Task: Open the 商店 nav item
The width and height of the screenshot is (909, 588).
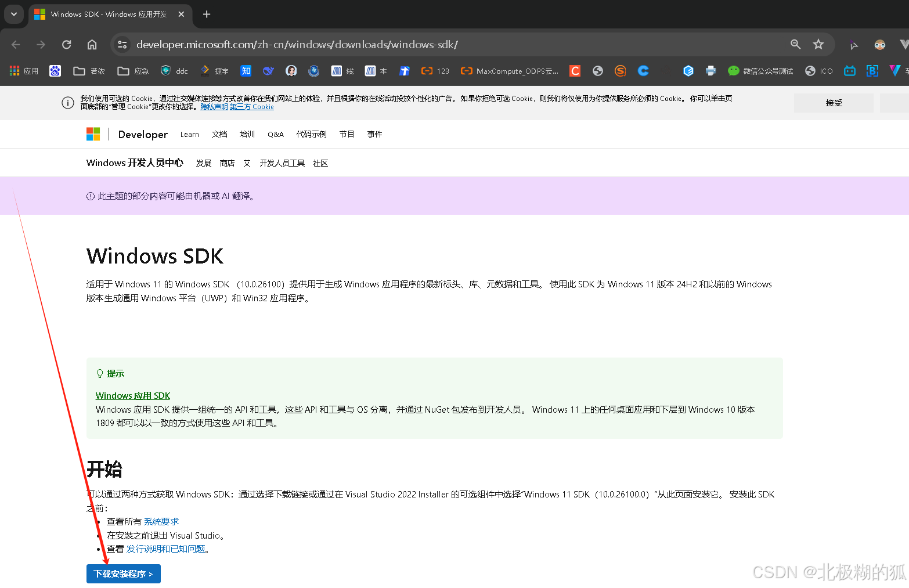Action: 228,163
